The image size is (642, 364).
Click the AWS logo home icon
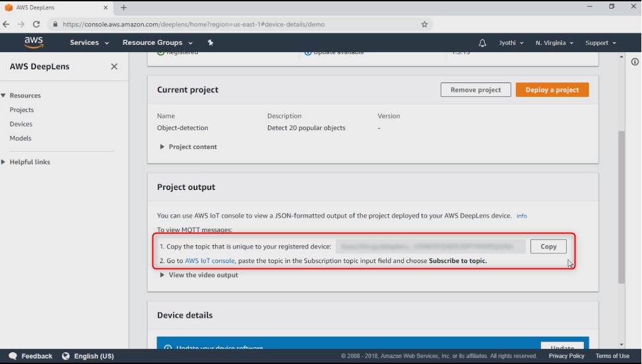click(x=34, y=43)
